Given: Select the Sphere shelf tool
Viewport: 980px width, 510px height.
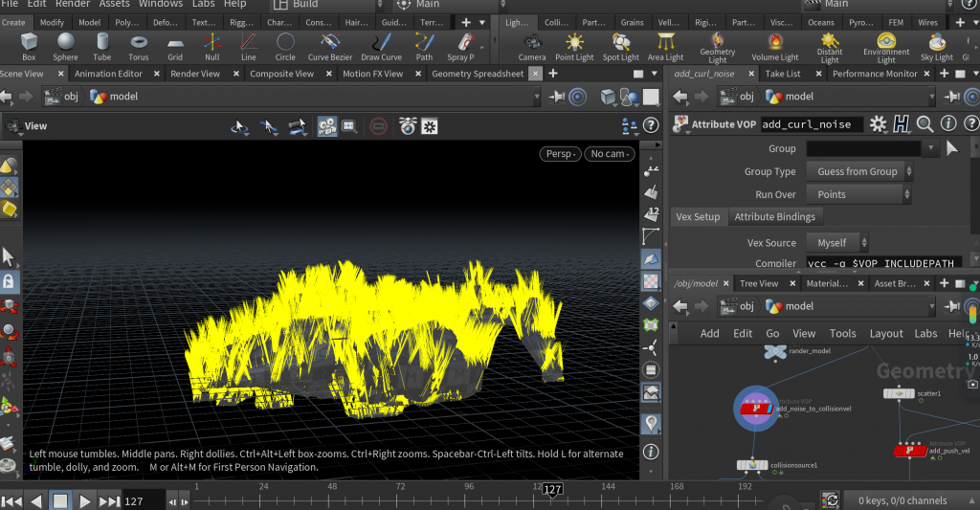Looking at the screenshot, I should [x=65, y=47].
